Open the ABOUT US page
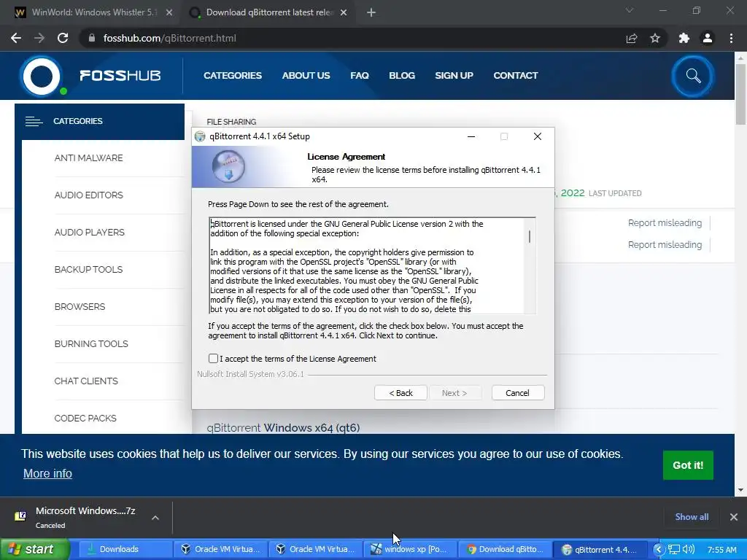This screenshot has width=747, height=560. [306, 75]
